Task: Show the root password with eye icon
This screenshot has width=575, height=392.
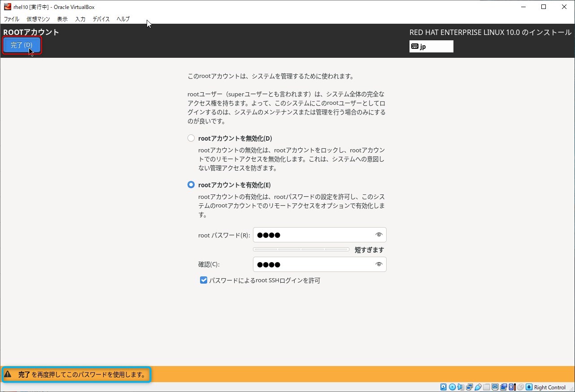Action: point(379,235)
